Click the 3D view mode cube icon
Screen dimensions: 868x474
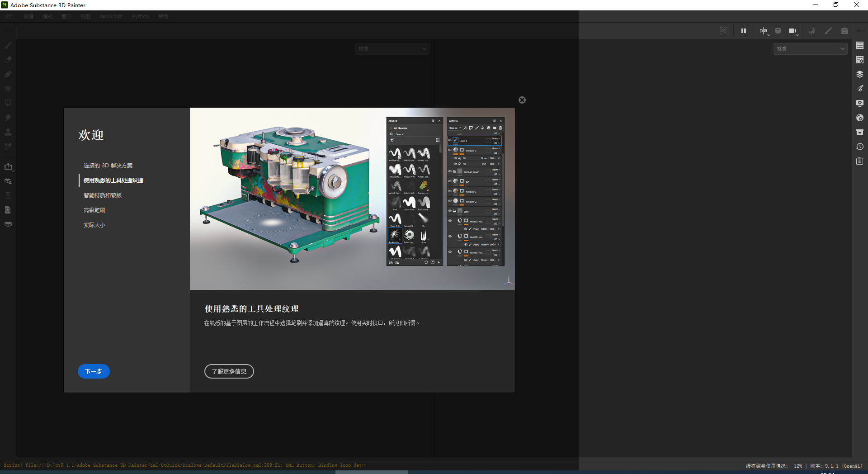pos(778,31)
